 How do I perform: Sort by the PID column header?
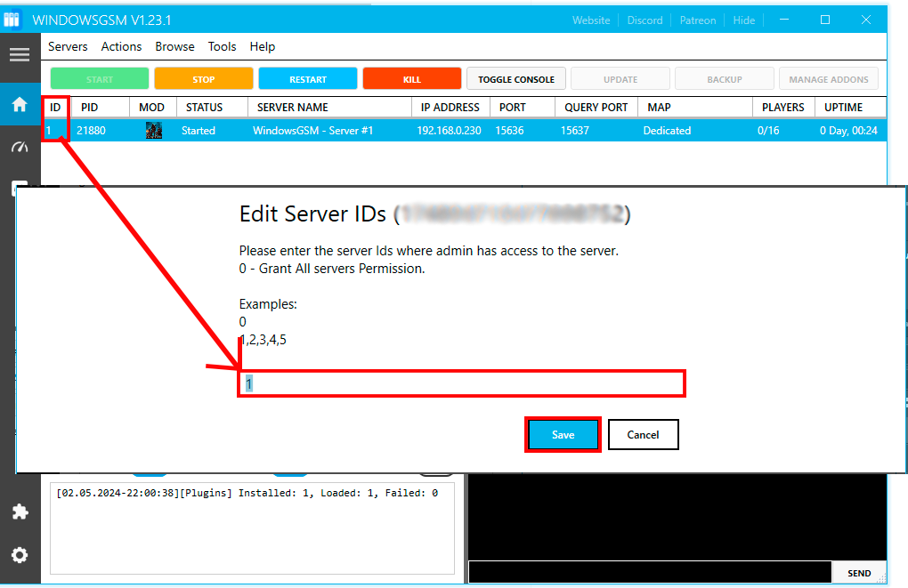pos(101,107)
